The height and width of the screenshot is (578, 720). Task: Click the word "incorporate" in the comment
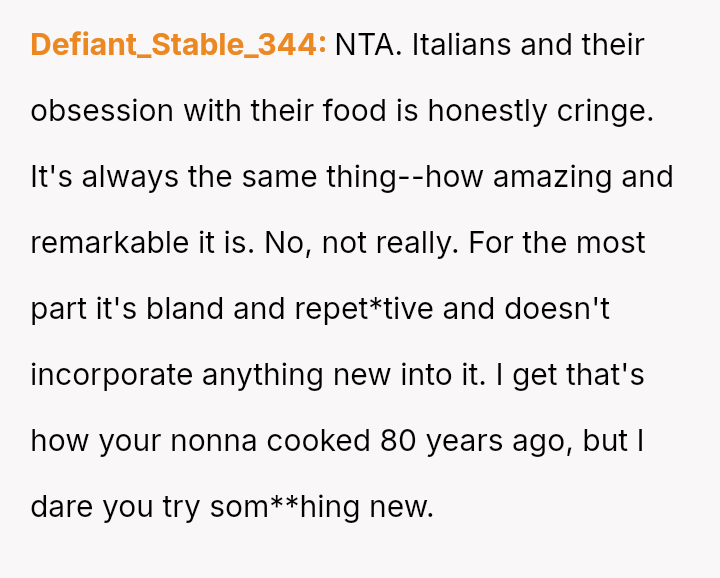point(112,375)
